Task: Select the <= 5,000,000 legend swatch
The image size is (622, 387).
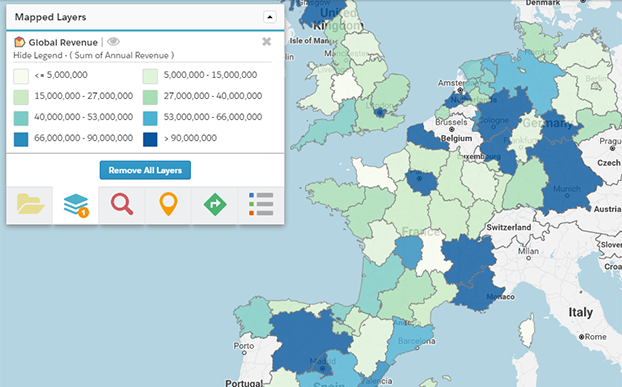Action: tap(21, 76)
